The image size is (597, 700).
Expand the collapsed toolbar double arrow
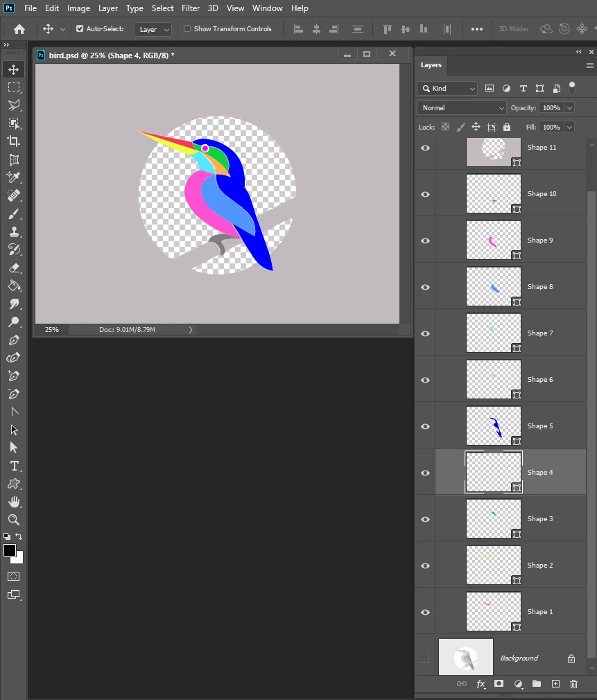pyautogui.click(x=6, y=44)
